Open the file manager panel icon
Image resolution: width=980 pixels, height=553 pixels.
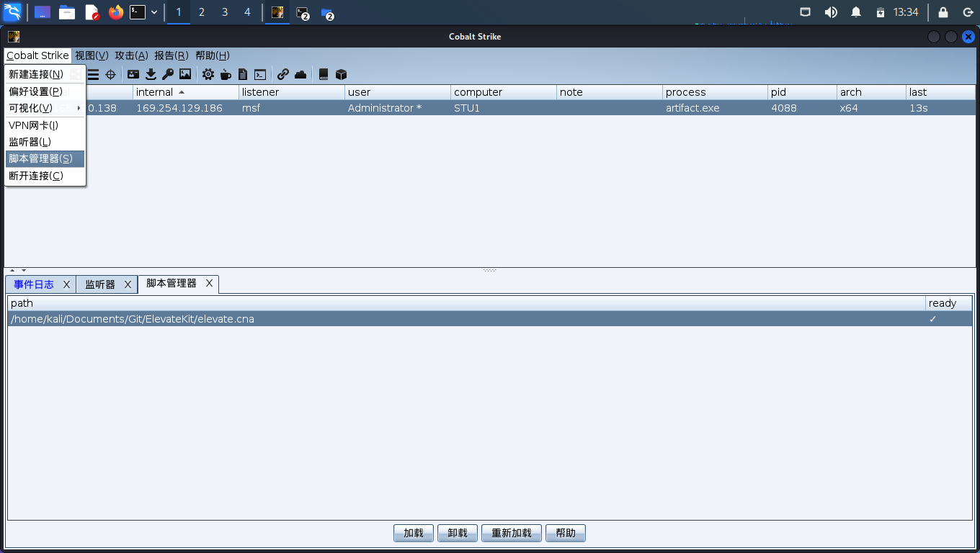pos(67,12)
